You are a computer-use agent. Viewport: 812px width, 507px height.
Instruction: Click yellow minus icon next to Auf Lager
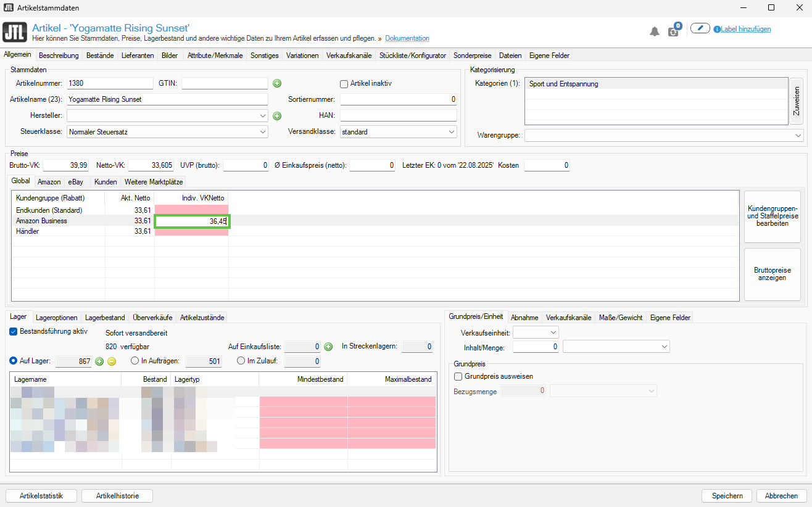click(x=112, y=361)
